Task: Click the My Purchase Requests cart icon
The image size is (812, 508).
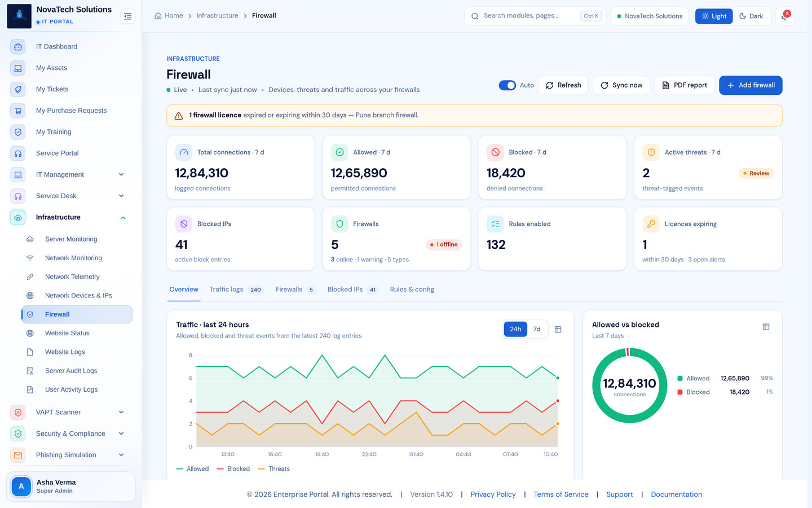Action: point(18,111)
